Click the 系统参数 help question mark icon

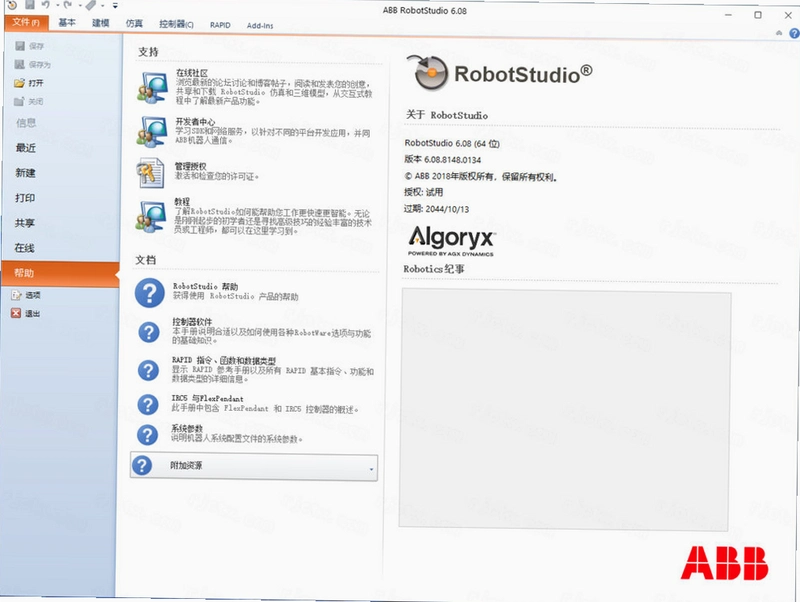point(147,435)
